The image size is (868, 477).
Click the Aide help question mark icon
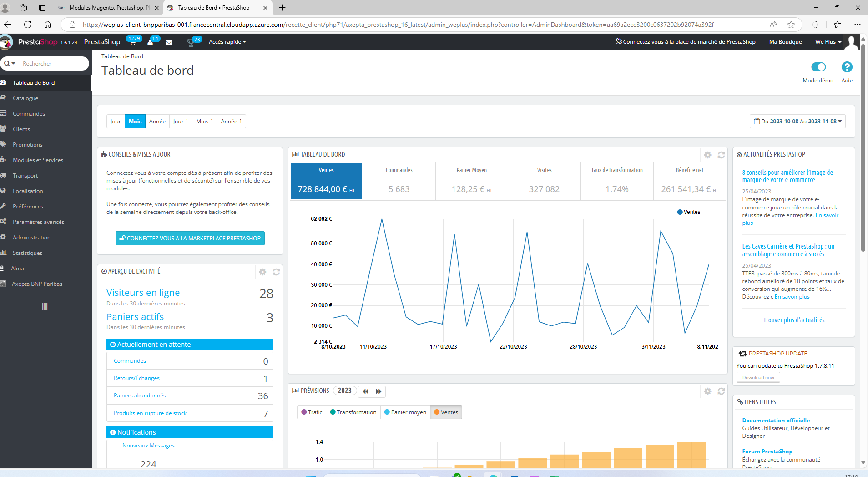click(x=847, y=67)
